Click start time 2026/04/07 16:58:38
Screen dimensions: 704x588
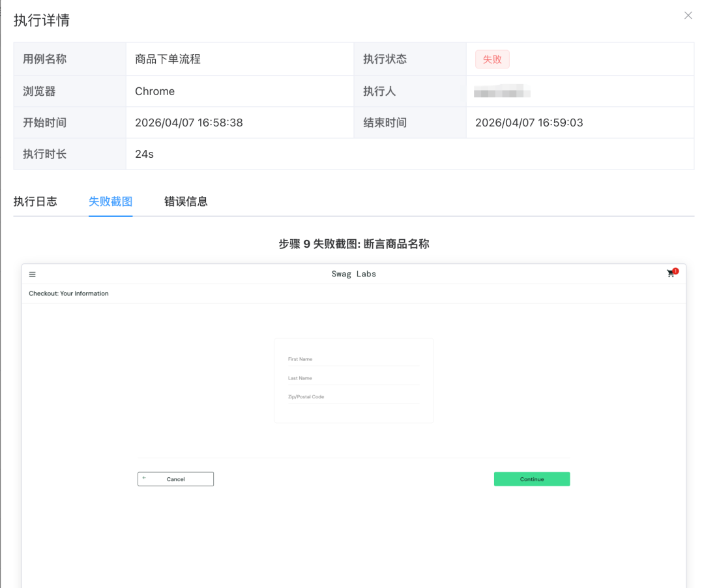coord(189,123)
